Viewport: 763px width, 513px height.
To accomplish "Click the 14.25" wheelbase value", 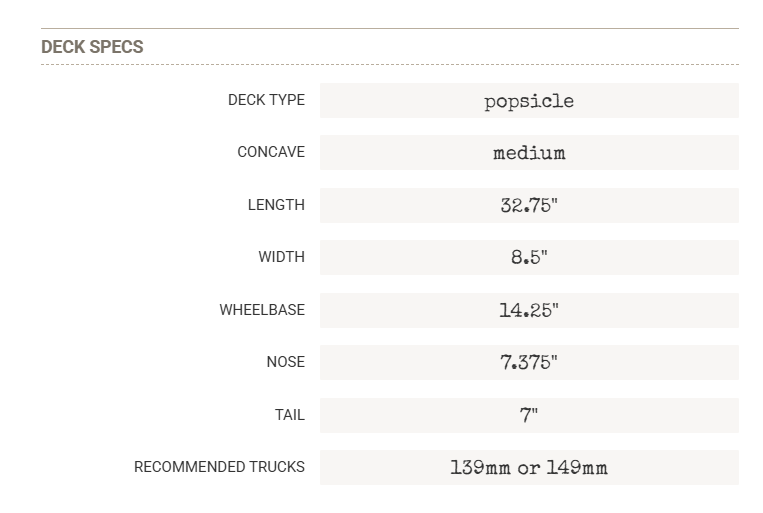I will pyautogui.click(x=529, y=310).
